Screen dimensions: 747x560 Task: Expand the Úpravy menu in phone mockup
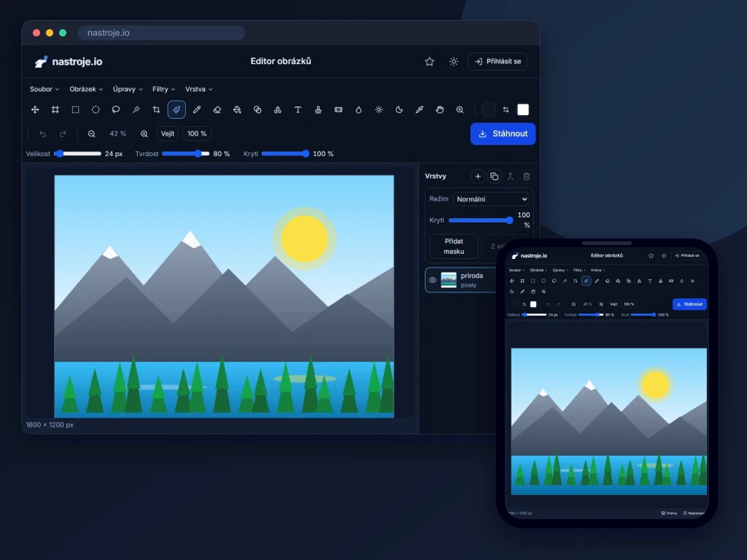click(560, 270)
